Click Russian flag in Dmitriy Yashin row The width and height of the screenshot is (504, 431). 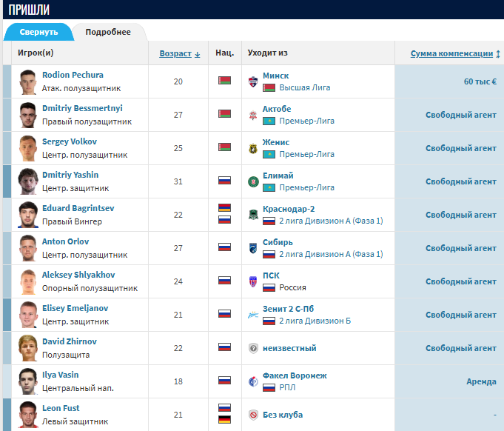click(x=224, y=180)
